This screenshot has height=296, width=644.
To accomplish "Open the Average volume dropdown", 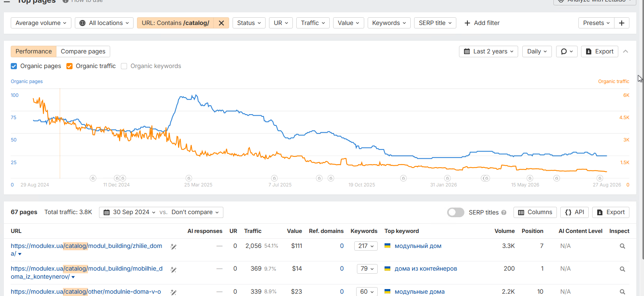I will pyautogui.click(x=41, y=23).
